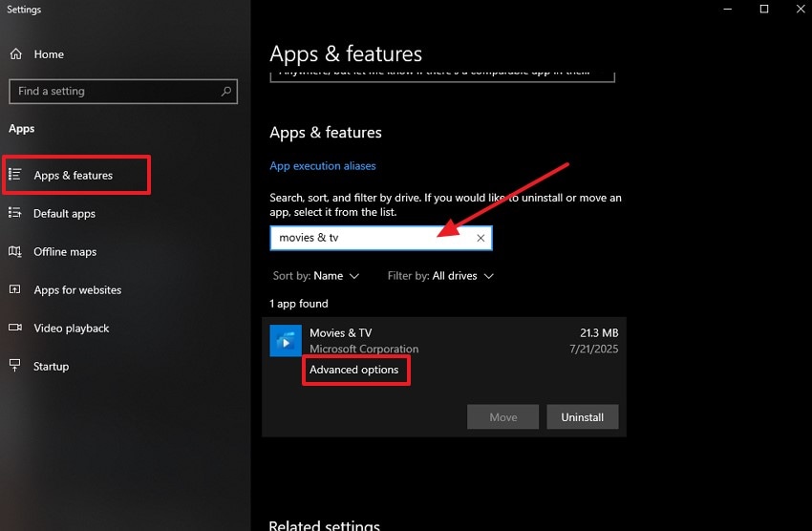Click the Movies & TV app icon
The image size is (812, 531).
coord(286,341)
